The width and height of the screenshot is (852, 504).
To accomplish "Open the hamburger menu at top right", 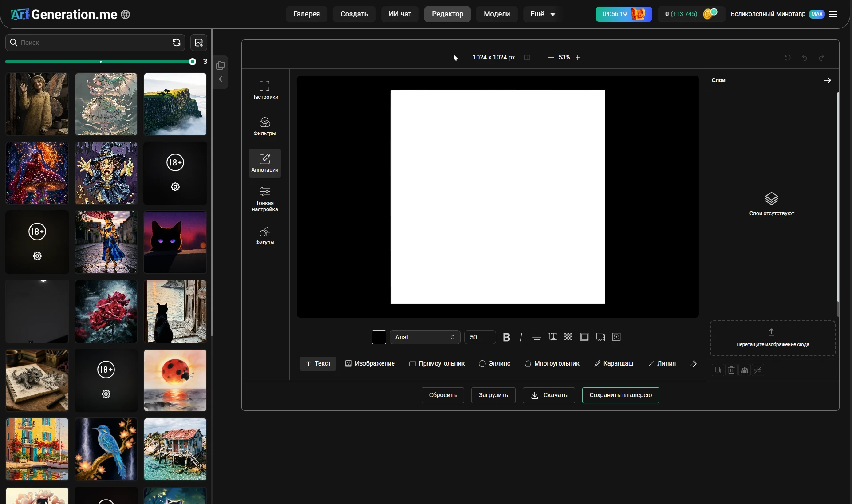I will 833,14.
